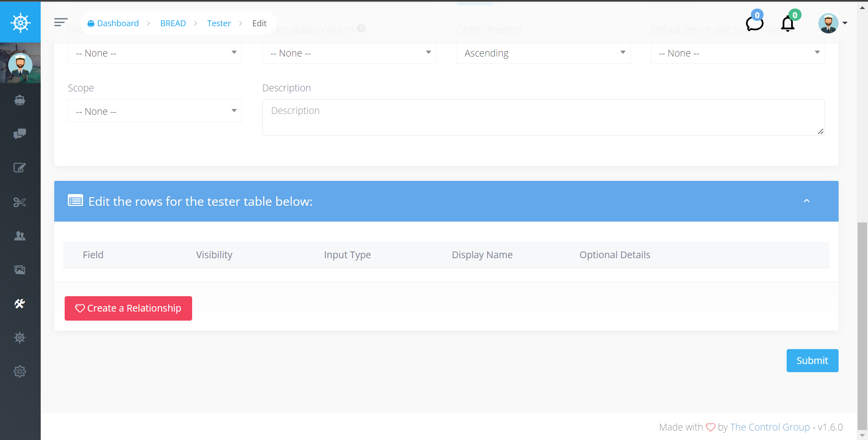Open the sidebar boat dashboard icon
The height and width of the screenshot is (440, 868).
(x=20, y=100)
